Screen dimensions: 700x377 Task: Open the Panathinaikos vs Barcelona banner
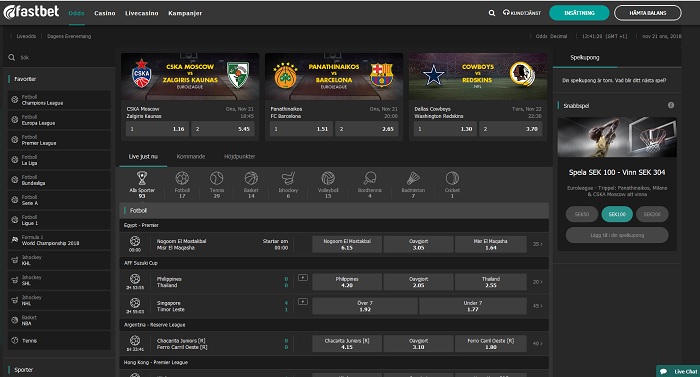334,76
